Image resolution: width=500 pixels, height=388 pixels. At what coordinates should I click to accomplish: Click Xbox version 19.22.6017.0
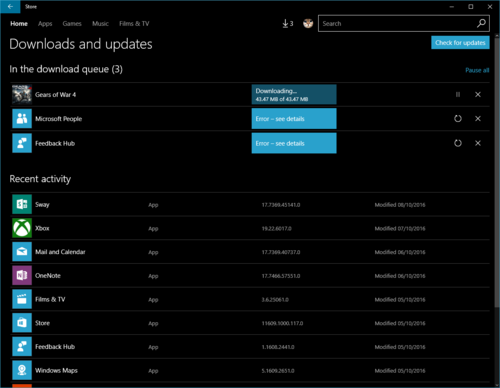[x=276, y=228]
